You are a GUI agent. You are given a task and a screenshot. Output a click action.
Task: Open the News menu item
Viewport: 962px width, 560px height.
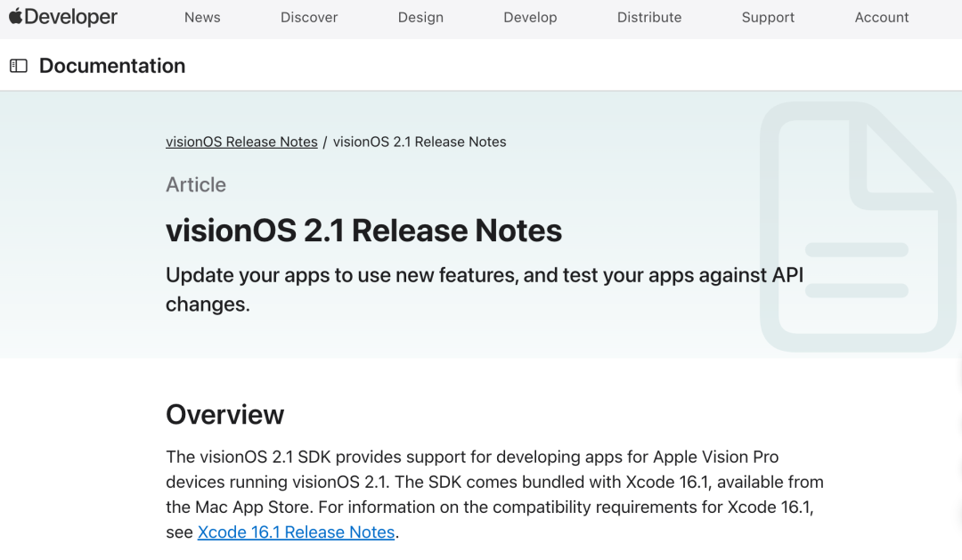202,18
